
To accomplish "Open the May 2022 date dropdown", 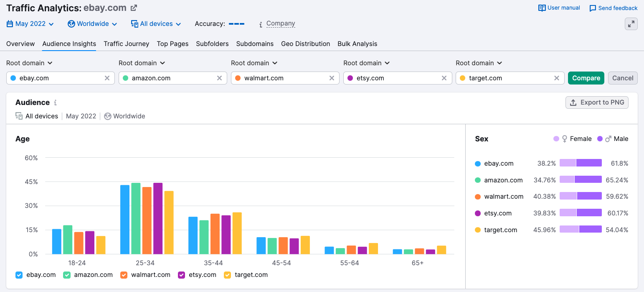I will (x=30, y=24).
